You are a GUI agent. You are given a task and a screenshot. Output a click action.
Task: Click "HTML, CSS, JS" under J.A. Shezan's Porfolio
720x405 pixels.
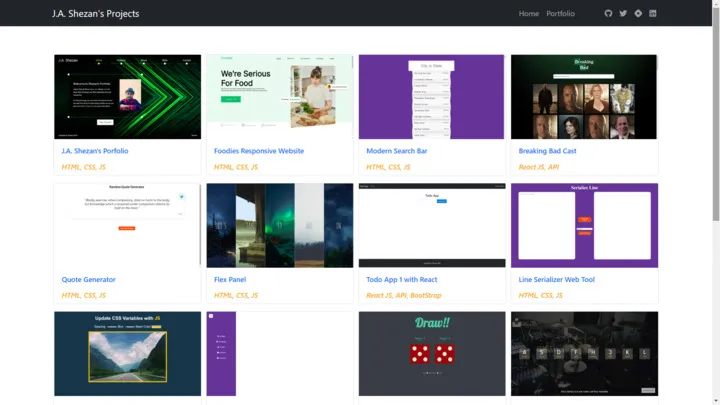coord(84,167)
